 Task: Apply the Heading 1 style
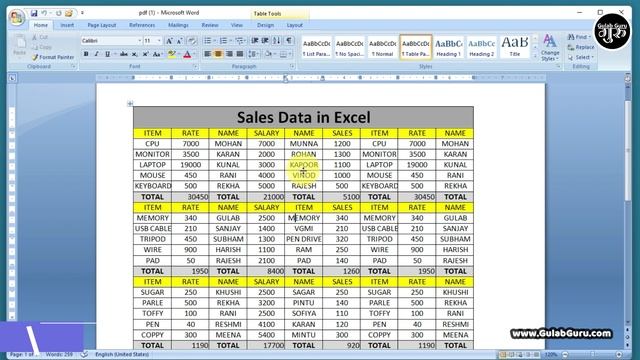pos(449,47)
